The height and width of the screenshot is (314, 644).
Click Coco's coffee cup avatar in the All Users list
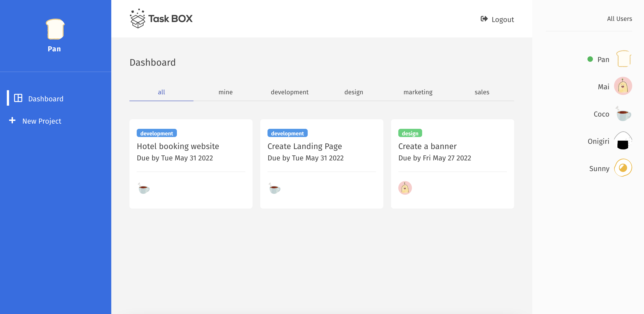tap(623, 113)
